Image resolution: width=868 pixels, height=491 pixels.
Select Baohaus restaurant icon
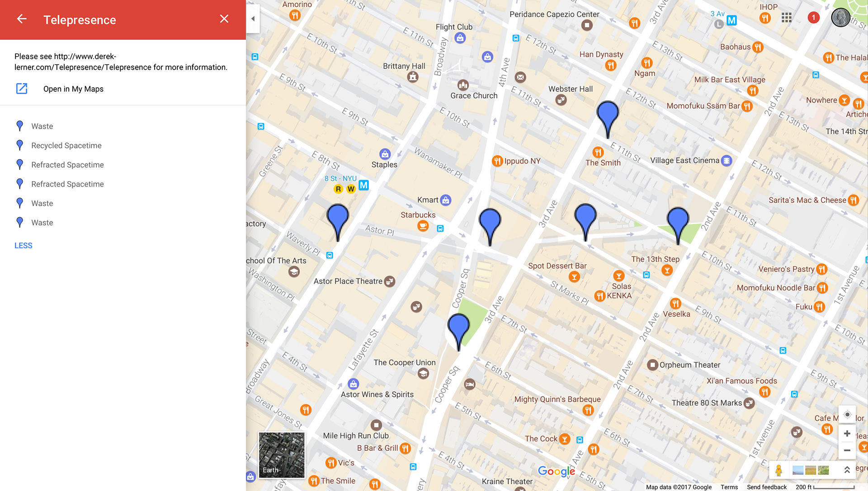[758, 47]
